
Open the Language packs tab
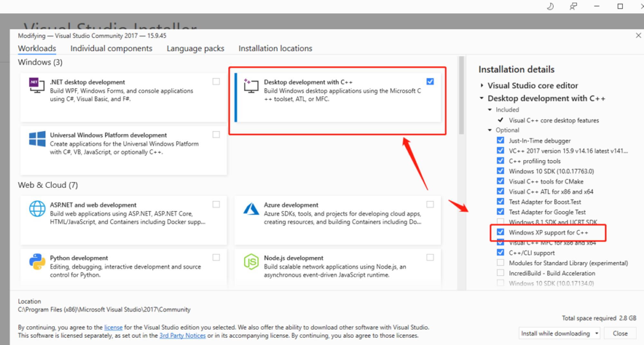pyautogui.click(x=195, y=48)
